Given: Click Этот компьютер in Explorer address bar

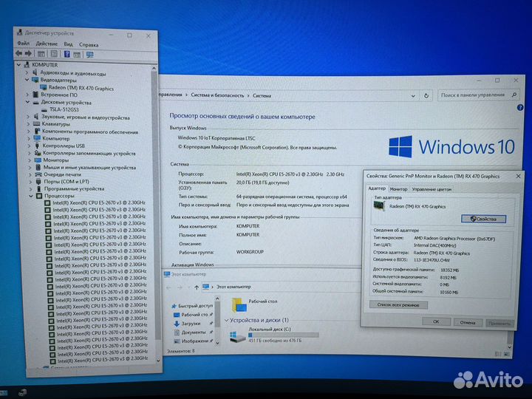Looking at the screenshot, I should point(233,287).
